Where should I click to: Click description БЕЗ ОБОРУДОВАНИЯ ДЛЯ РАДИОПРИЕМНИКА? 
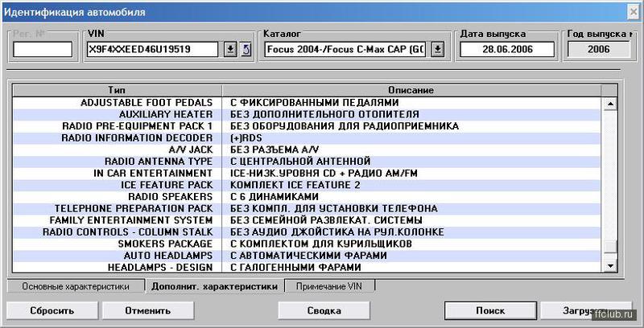click(x=345, y=126)
